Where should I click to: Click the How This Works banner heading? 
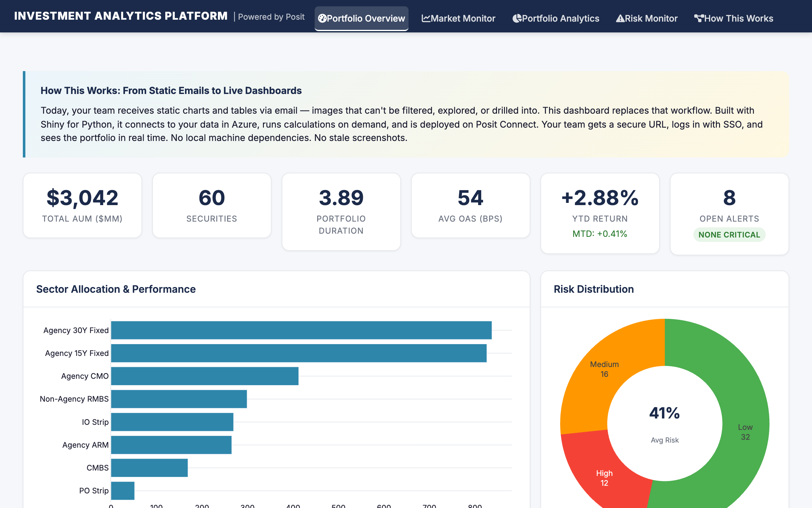coord(171,90)
